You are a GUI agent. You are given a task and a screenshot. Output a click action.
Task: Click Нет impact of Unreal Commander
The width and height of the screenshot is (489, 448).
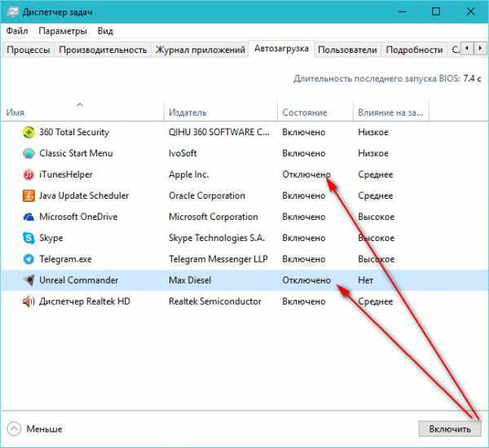[x=365, y=280]
